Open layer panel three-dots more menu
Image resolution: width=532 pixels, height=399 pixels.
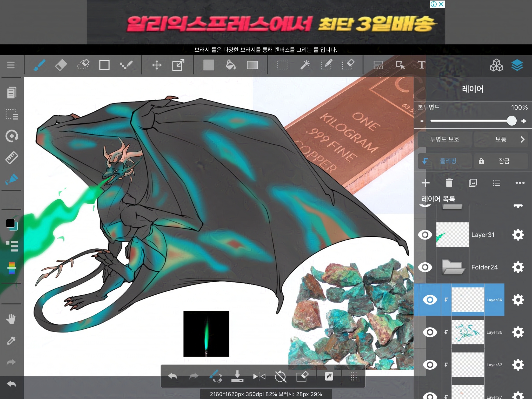[520, 183]
